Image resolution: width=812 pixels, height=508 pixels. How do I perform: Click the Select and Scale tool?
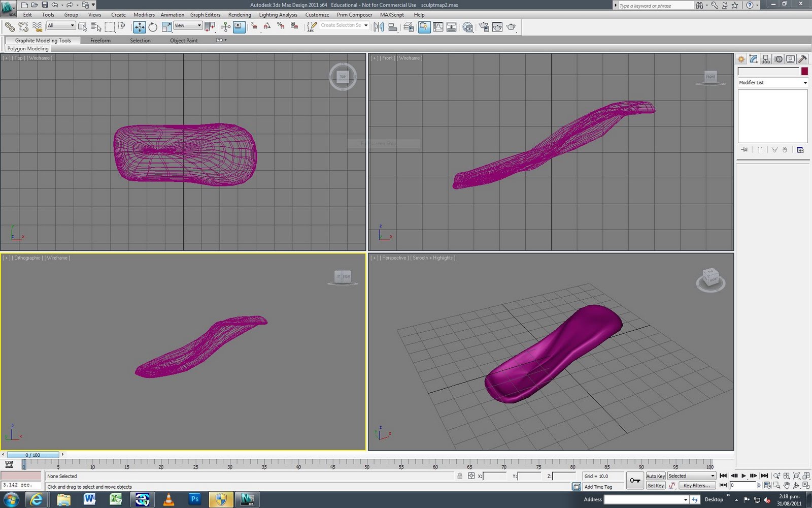tap(166, 27)
